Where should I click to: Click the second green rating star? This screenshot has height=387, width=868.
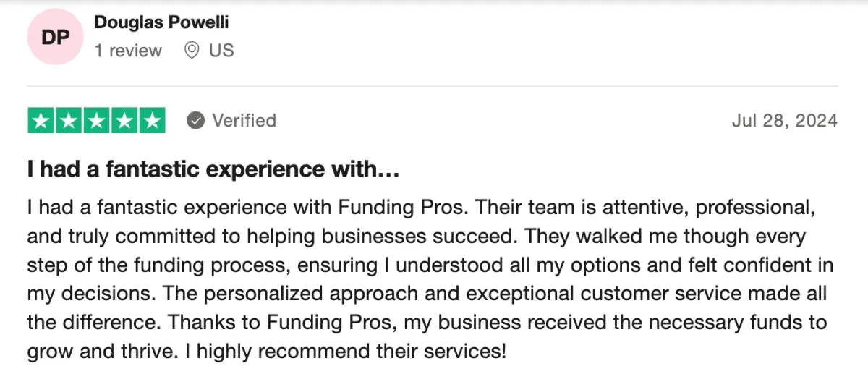[69, 120]
